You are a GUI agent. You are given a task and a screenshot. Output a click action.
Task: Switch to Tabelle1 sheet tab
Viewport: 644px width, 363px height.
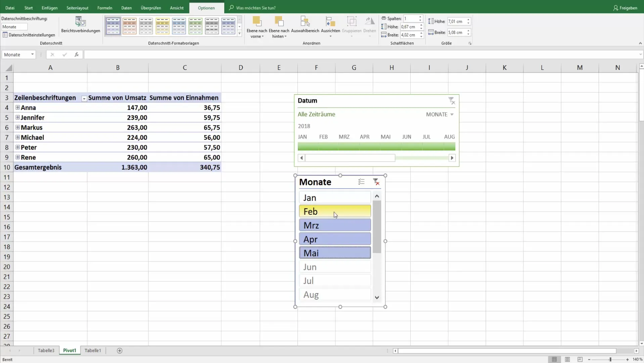click(93, 351)
